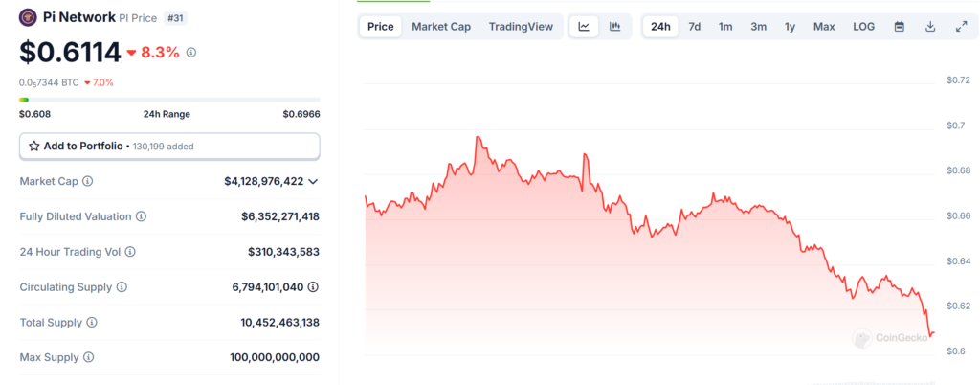Switch to the Market Cap tab

pyautogui.click(x=440, y=26)
